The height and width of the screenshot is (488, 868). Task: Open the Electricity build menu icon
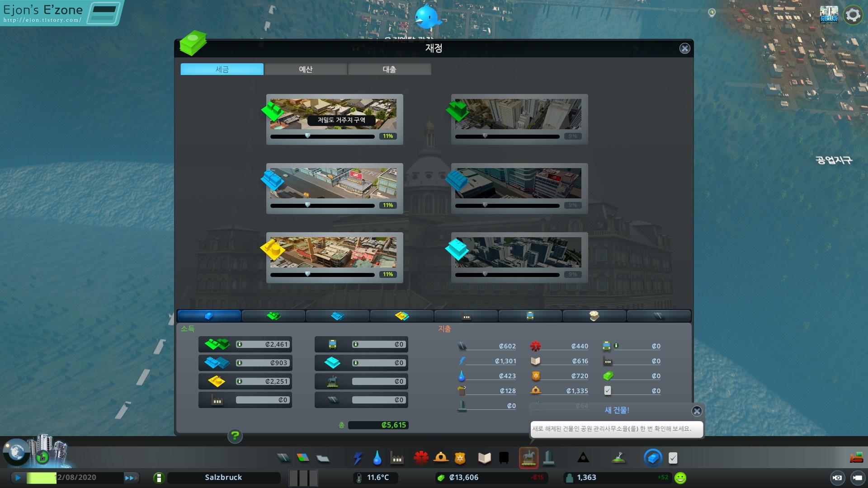click(x=358, y=458)
